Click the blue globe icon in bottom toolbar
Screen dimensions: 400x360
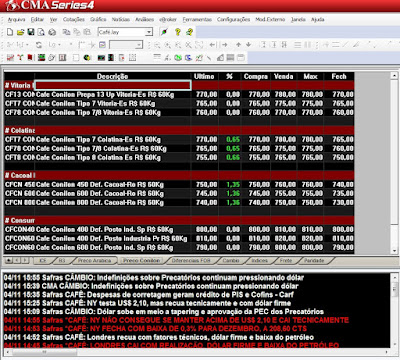pyautogui.click(x=188, y=58)
